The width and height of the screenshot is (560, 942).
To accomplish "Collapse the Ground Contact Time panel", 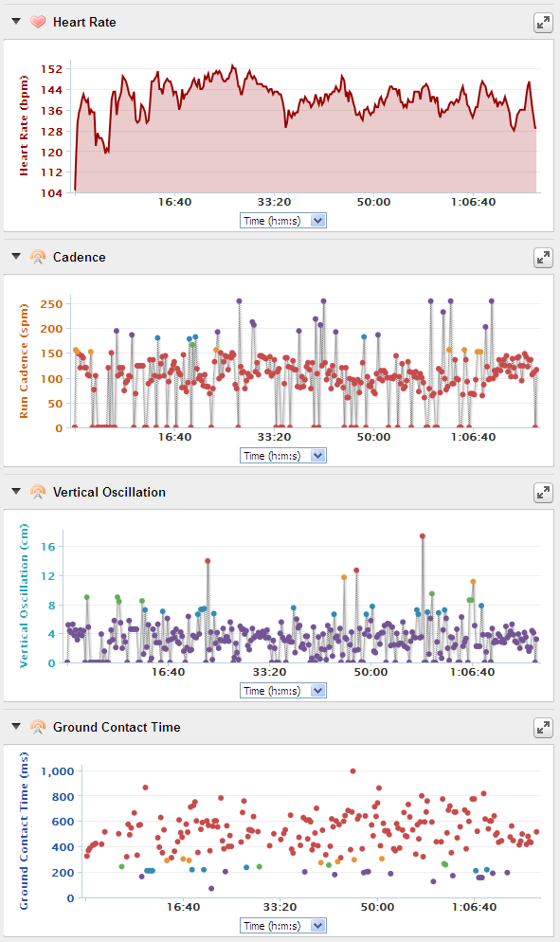I will click(x=16, y=726).
